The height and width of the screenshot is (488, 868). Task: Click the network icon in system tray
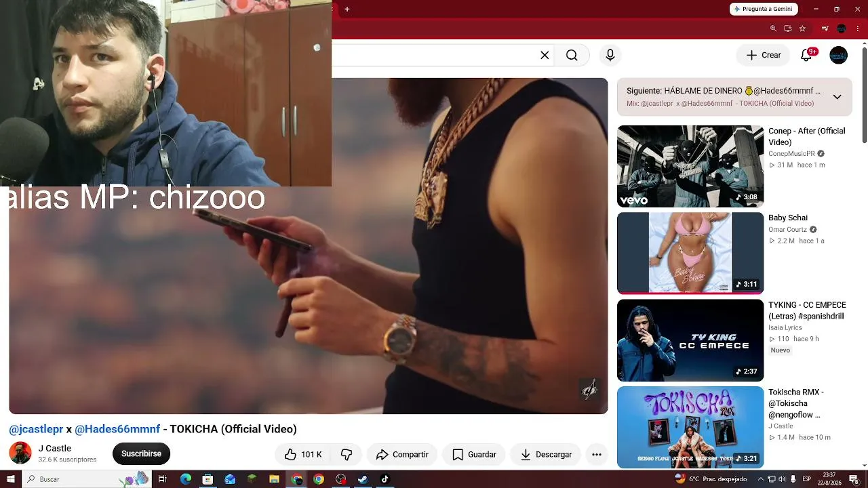[772, 479]
